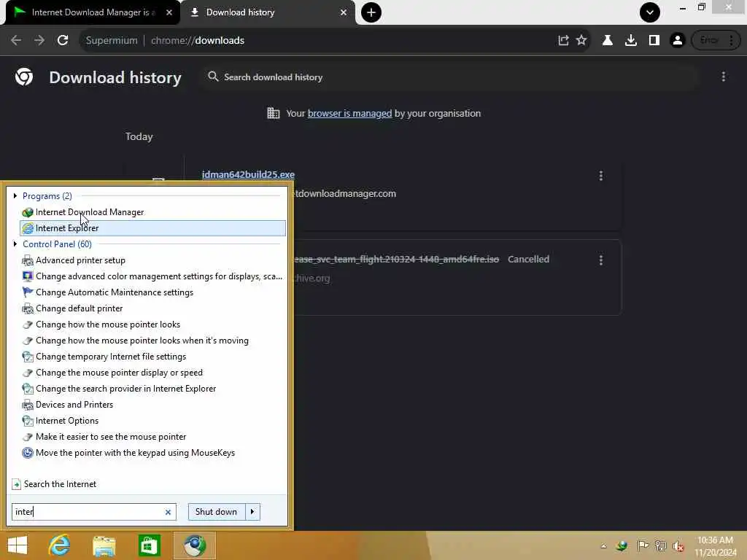Select the Download history tab

tap(268, 12)
